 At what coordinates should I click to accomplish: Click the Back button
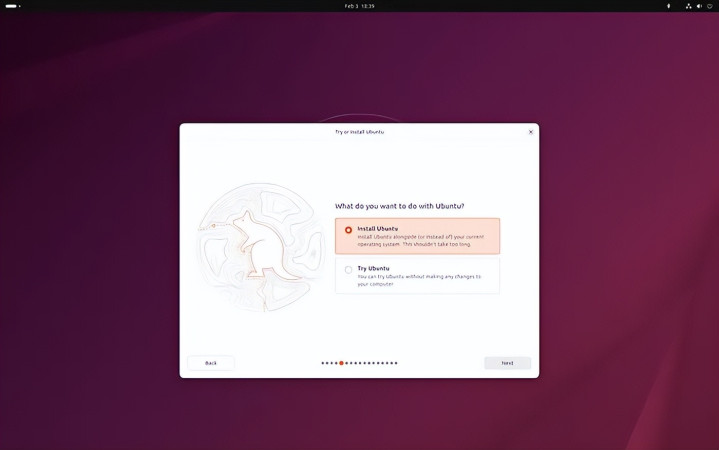click(x=211, y=363)
